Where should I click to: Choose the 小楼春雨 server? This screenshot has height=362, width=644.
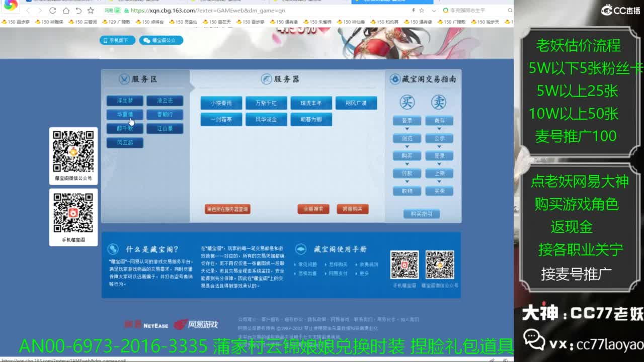(221, 103)
